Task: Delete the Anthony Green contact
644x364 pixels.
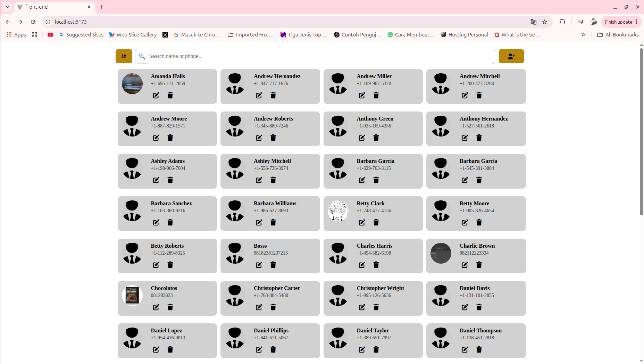Action: click(376, 138)
